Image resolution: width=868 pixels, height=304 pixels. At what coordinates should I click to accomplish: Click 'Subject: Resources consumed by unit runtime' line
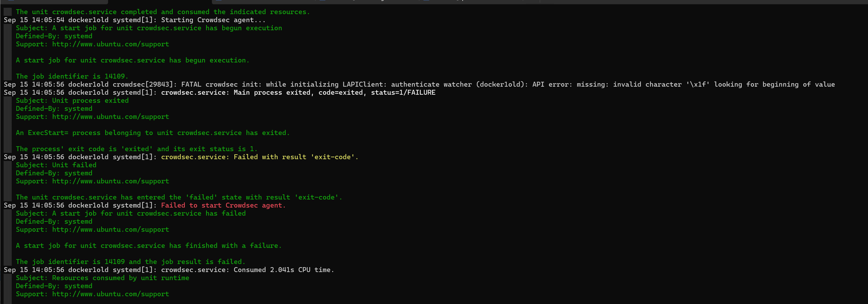(102, 278)
